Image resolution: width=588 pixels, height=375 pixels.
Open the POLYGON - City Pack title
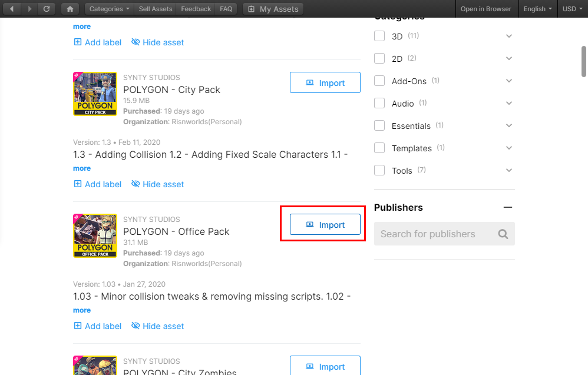(x=172, y=90)
